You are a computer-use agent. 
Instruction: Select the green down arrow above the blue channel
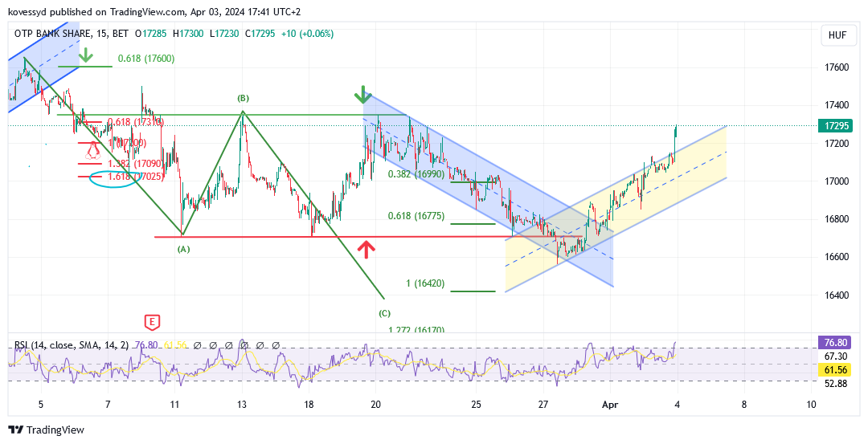(x=362, y=95)
